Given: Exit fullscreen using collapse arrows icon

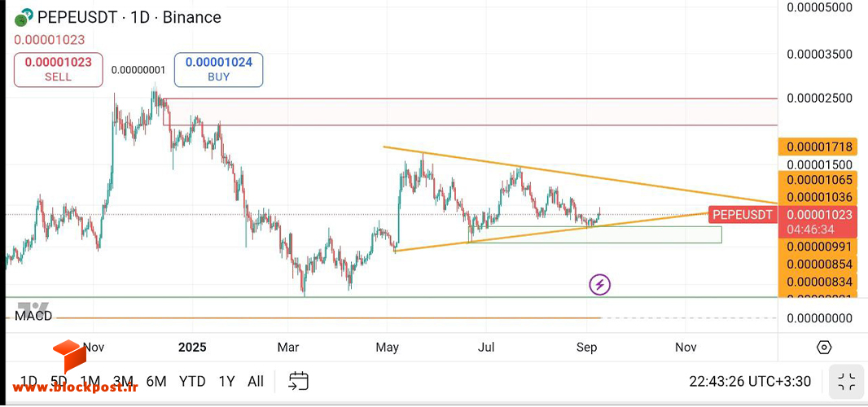Looking at the screenshot, I should coord(846,382).
